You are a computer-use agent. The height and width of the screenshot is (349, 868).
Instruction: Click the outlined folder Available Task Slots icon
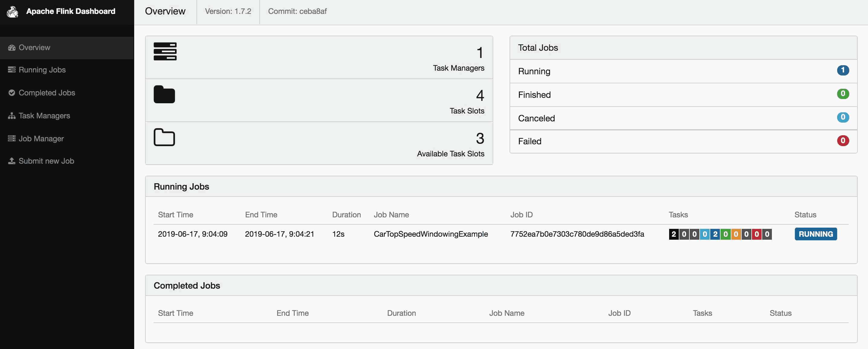click(164, 137)
